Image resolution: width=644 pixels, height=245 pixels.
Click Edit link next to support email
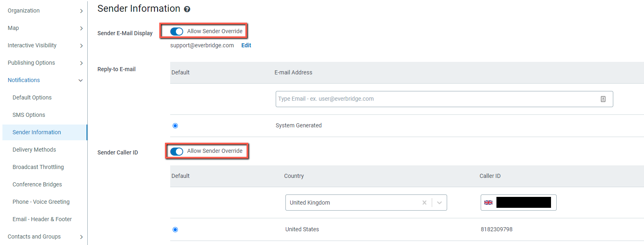[246, 45]
